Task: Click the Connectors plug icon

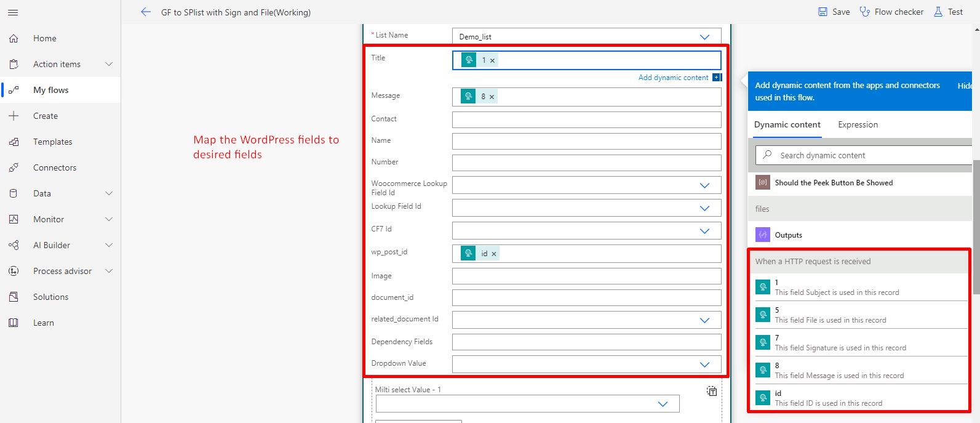Action: [14, 167]
